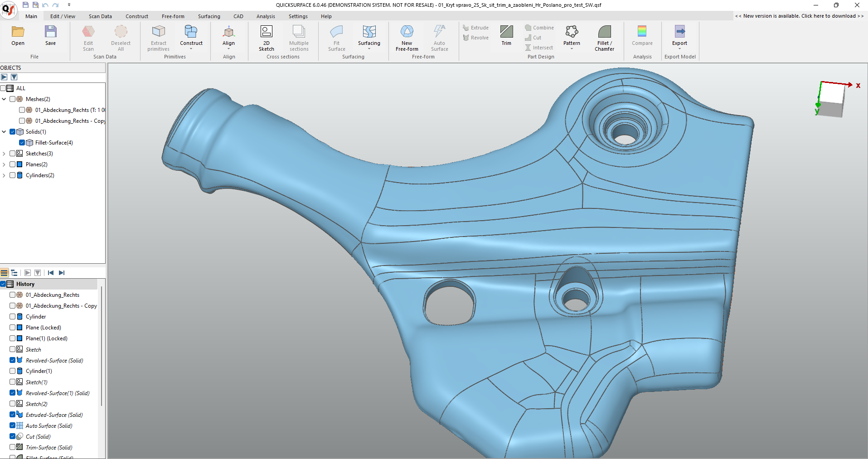Open the Surfacing dropdown arrow

point(369,49)
